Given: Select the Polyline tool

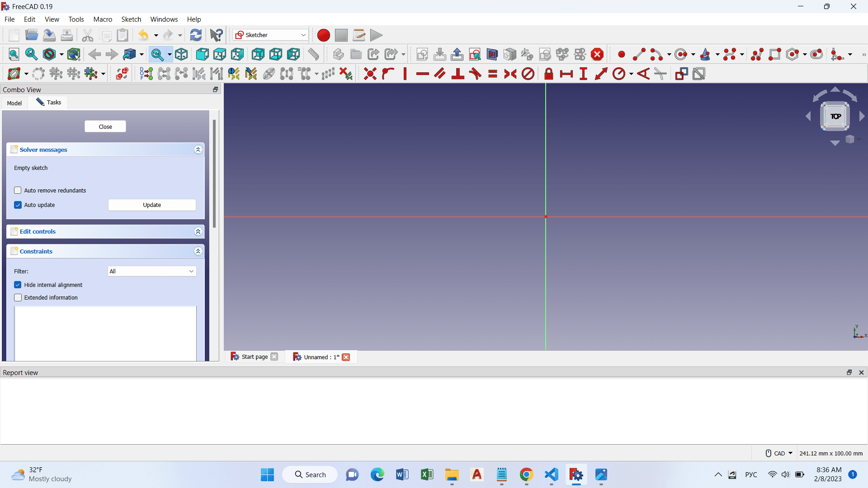Looking at the screenshot, I should coord(757,54).
